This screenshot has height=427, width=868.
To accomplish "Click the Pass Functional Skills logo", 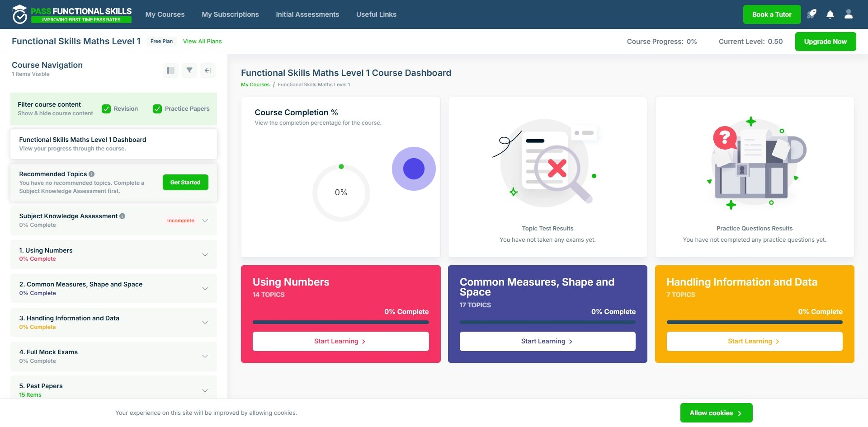I will 72,14.
